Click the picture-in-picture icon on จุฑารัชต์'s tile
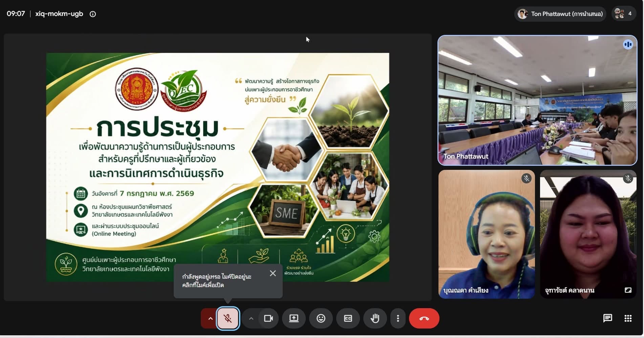 (628, 290)
